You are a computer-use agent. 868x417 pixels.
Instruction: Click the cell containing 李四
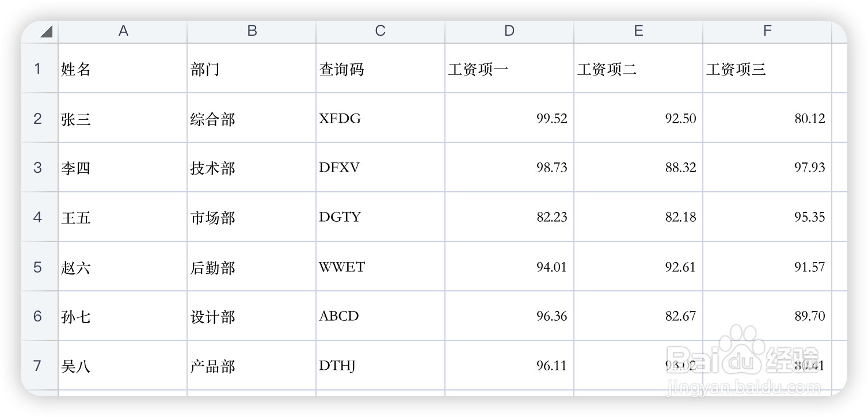tap(123, 168)
